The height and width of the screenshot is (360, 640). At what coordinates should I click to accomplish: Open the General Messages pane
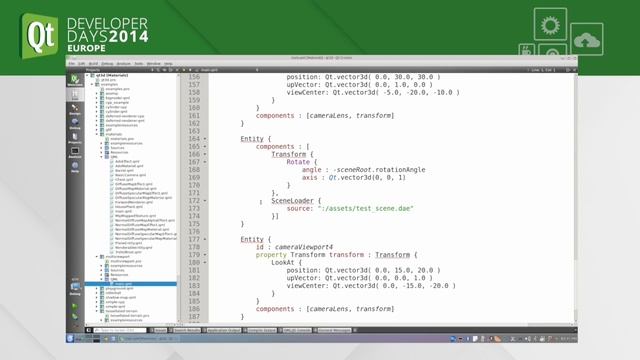[332, 330]
